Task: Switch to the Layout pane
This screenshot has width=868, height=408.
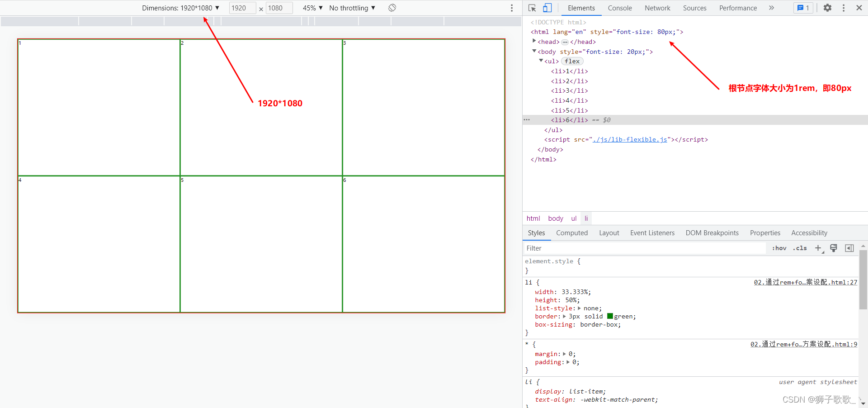Action: [x=609, y=233]
